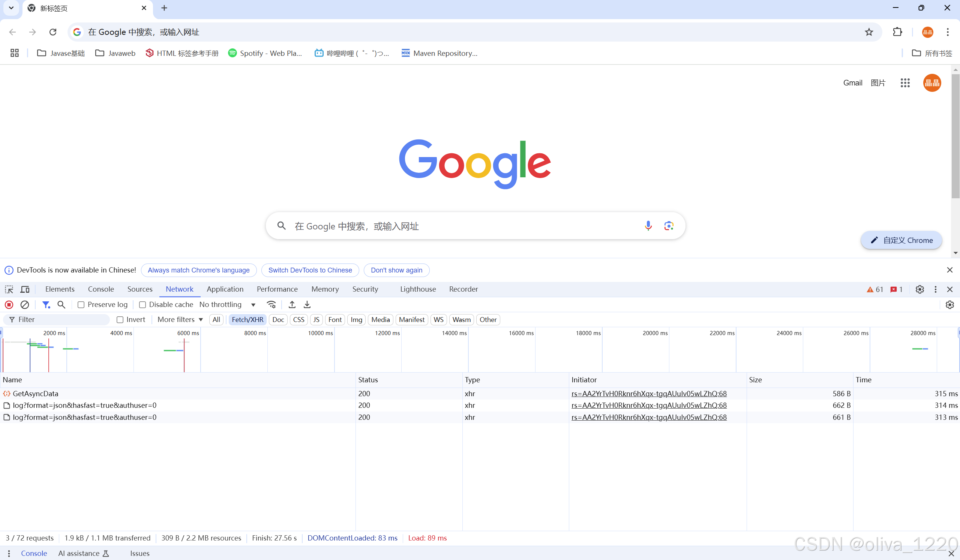This screenshot has width=960, height=560.
Task: Open the GetAsyncData initiator link
Action: 649,394
